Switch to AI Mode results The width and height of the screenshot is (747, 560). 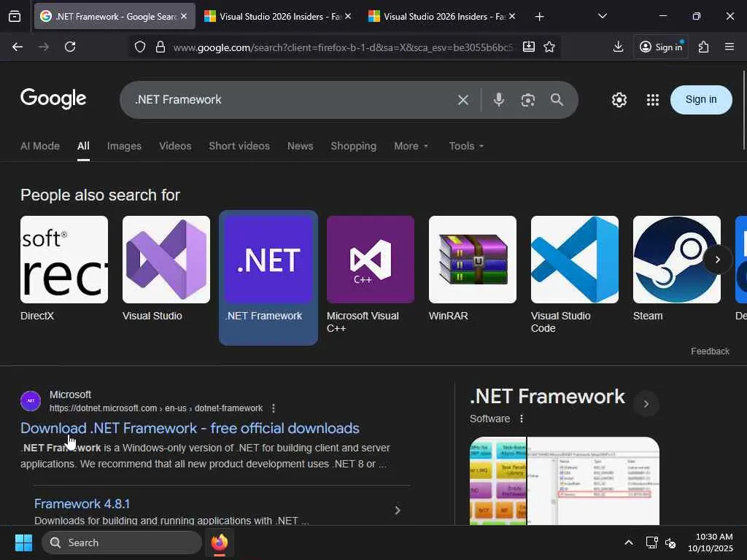(x=40, y=146)
